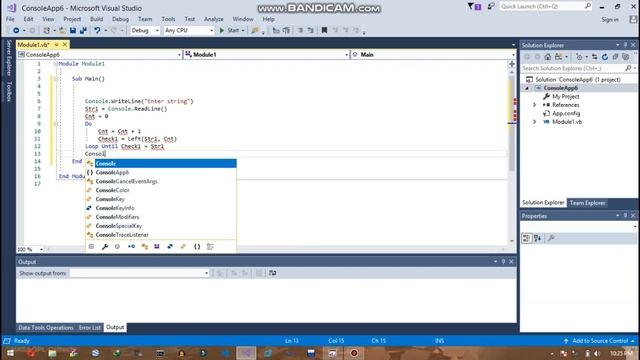This screenshot has height=360, width=640.
Task: Click the Quick Launch search magnifier
Action: coord(588,6)
